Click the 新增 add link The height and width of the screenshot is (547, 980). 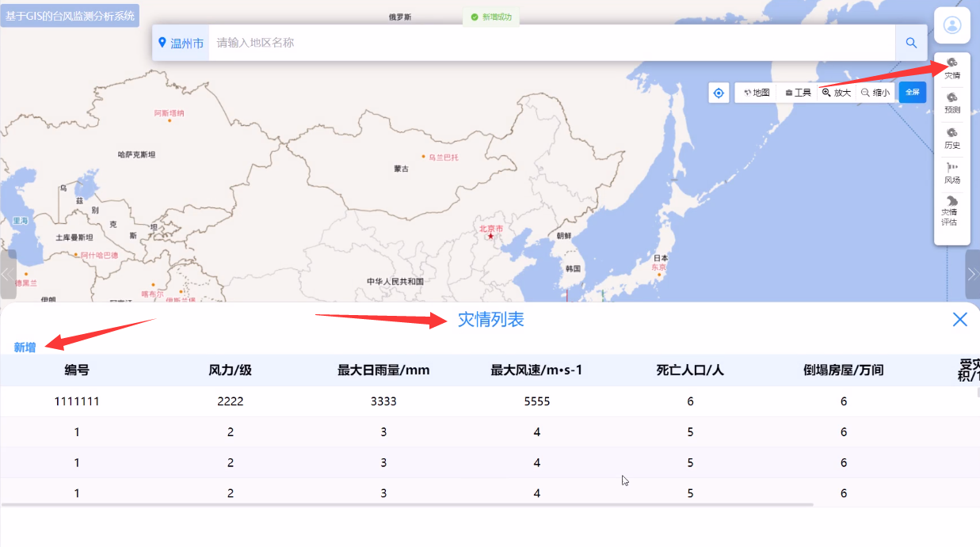(x=25, y=348)
